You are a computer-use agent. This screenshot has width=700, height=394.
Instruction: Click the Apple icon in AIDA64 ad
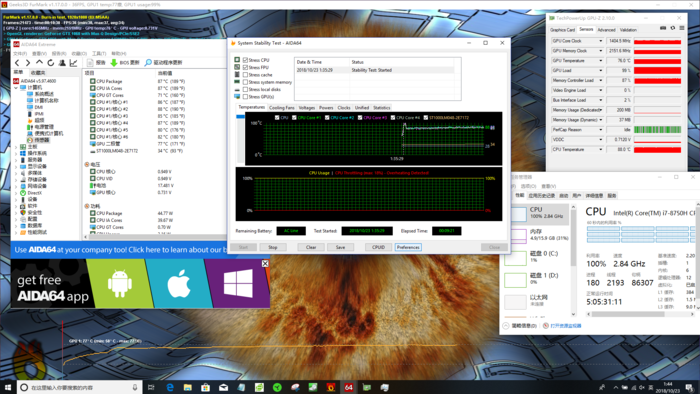(179, 284)
